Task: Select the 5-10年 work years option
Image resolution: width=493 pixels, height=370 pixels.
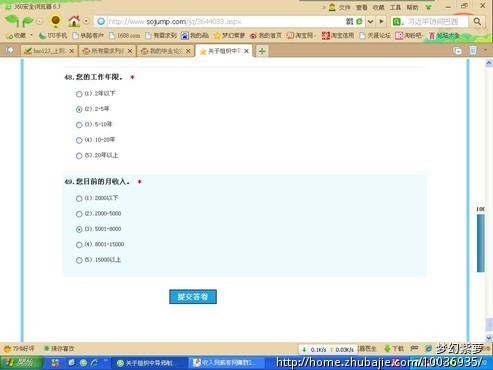Action: [x=79, y=125]
